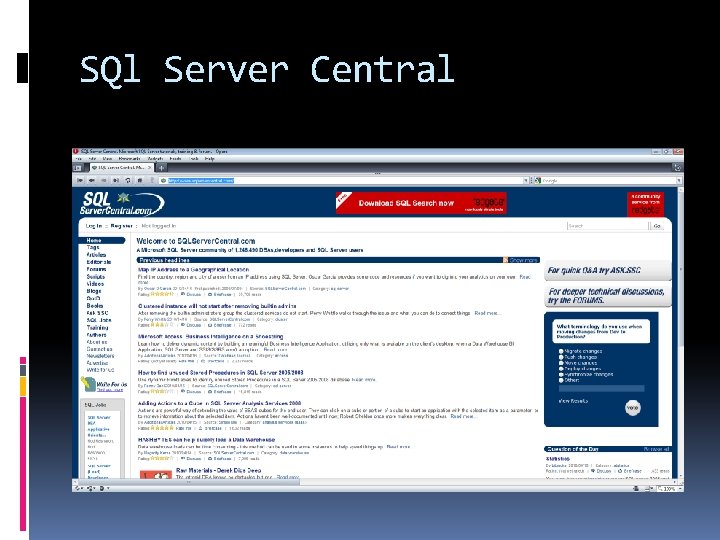Image resolution: width=720 pixels, height=540 pixels.
Task: Close the SQL Server Central tab
Action: tap(150, 168)
